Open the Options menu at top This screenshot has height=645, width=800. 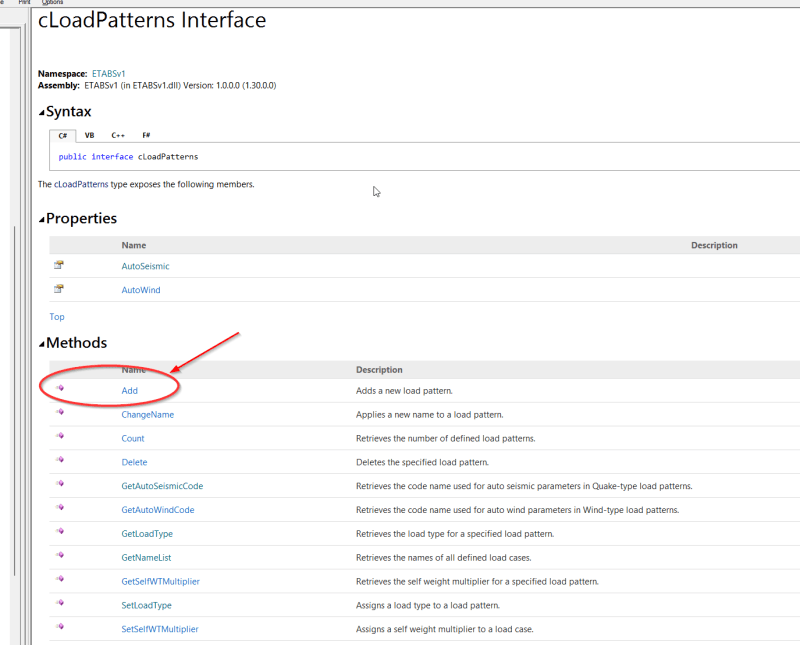point(52,3)
